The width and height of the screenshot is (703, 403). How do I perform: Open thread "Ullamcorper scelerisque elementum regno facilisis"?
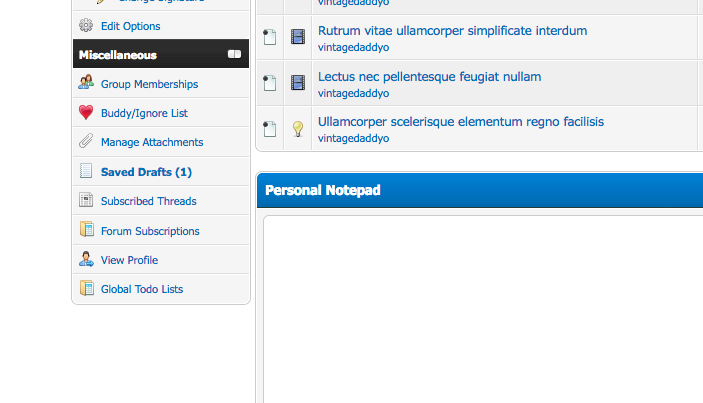point(461,122)
